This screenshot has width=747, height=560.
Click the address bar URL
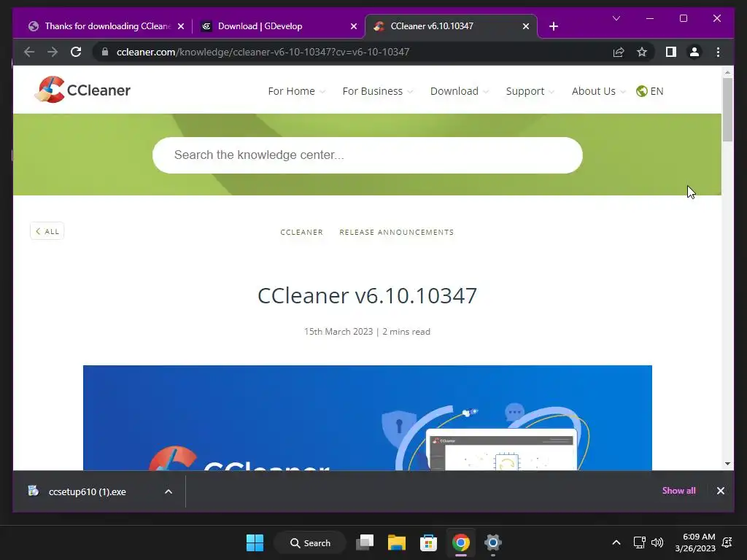pos(263,52)
